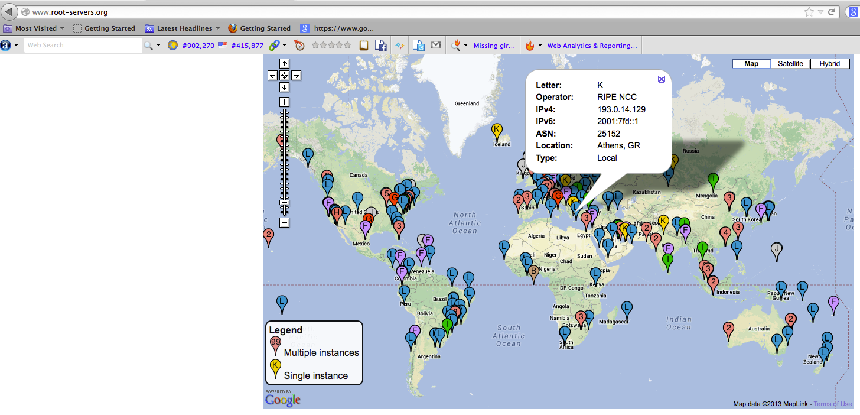860x415 pixels.
Task: Open the Getting Started bookmark with Firefox icon
Action: pyautogui.click(x=259, y=28)
